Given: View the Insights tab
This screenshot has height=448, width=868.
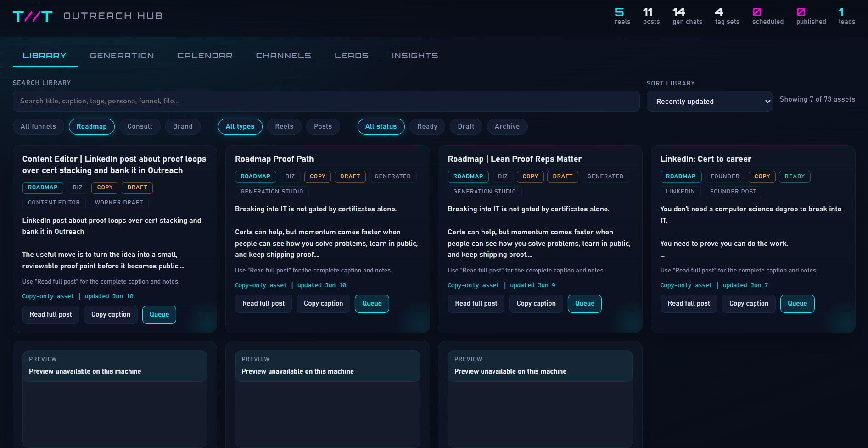Looking at the screenshot, I should tap(415, 56).
